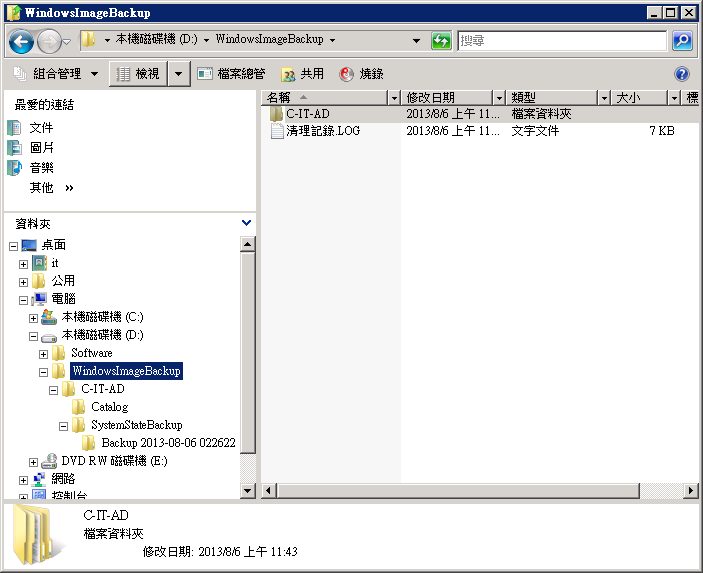Expand the 網路 network node

pos(23,480)
